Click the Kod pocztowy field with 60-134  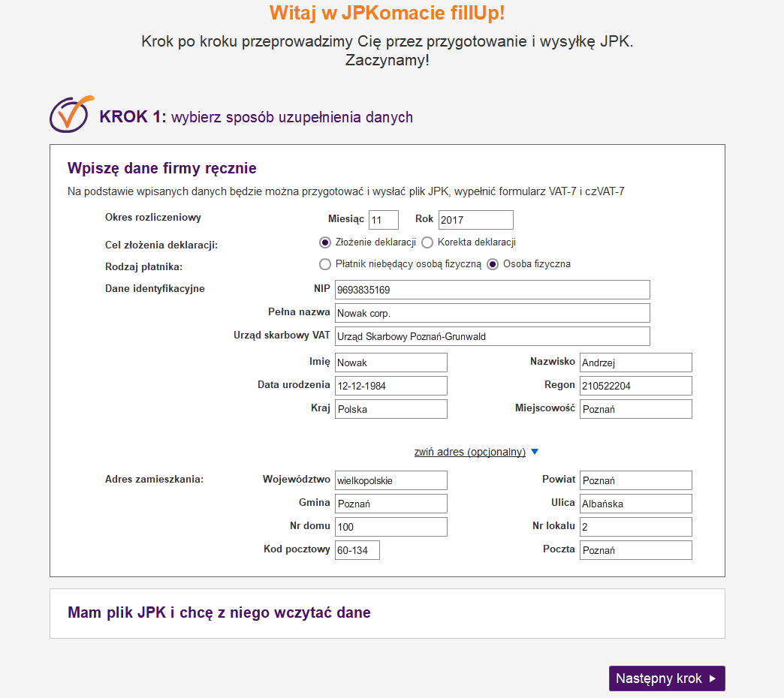click(357, 550)
